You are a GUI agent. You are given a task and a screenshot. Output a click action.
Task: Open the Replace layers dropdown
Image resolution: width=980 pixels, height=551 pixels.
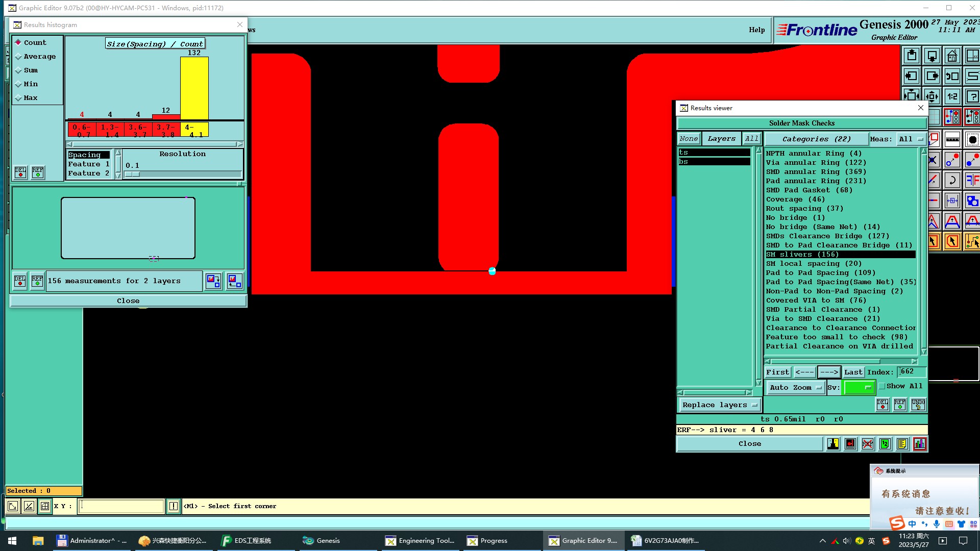[x=719, y=405]
